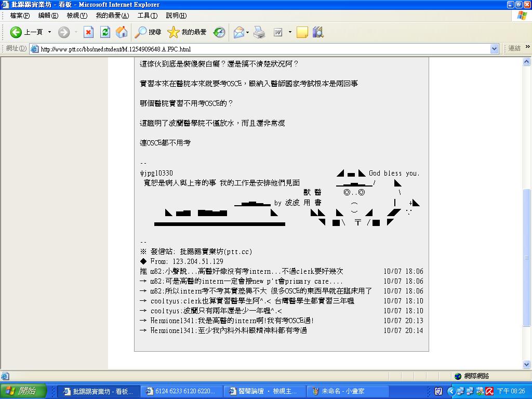Open the Mail options dropdown arrow
This screenshot has height=399, width=532.
pos(248,32)
